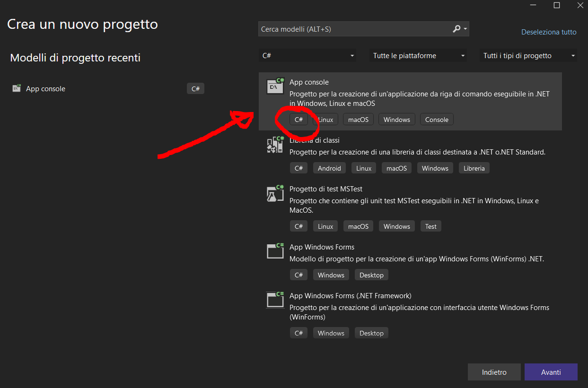
Task: Click the Modelli di progetto recenti heading
Action: pos(75,58)
